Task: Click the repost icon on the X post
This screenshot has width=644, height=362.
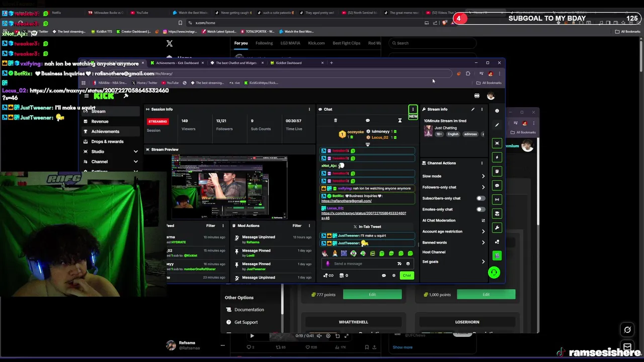Action: (x=278, y=347)
